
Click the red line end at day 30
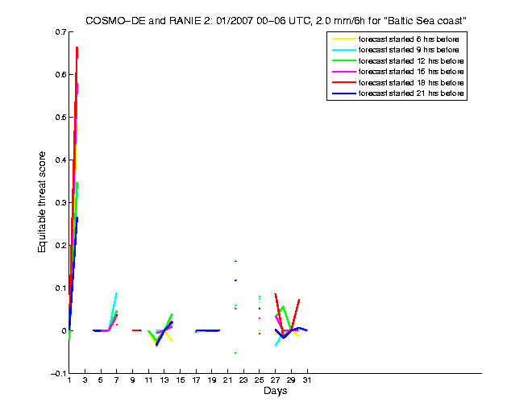point(298,301)
